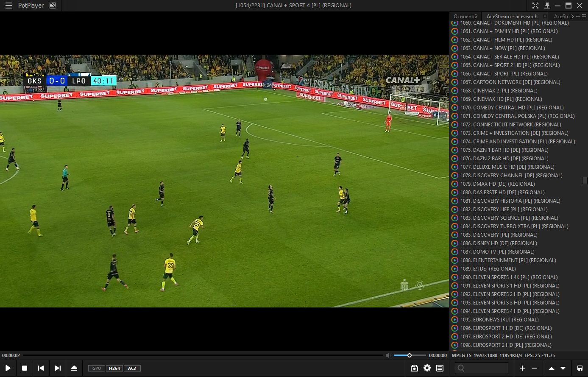Adjust the volume slider

tap(409, 355)
